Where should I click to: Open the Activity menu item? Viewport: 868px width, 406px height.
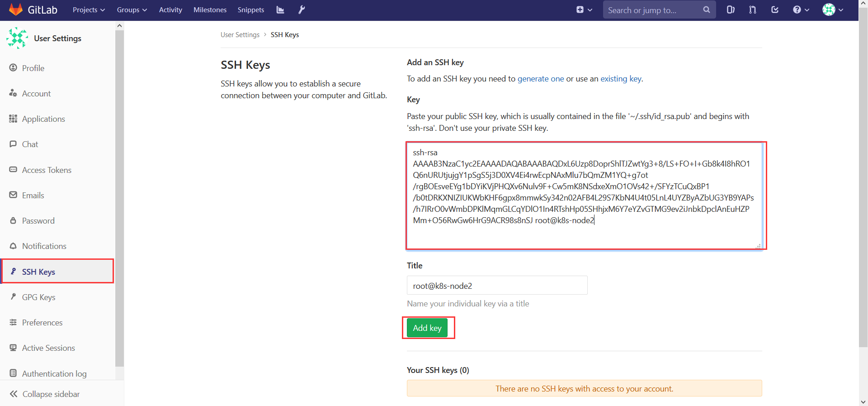pos(170,10)
